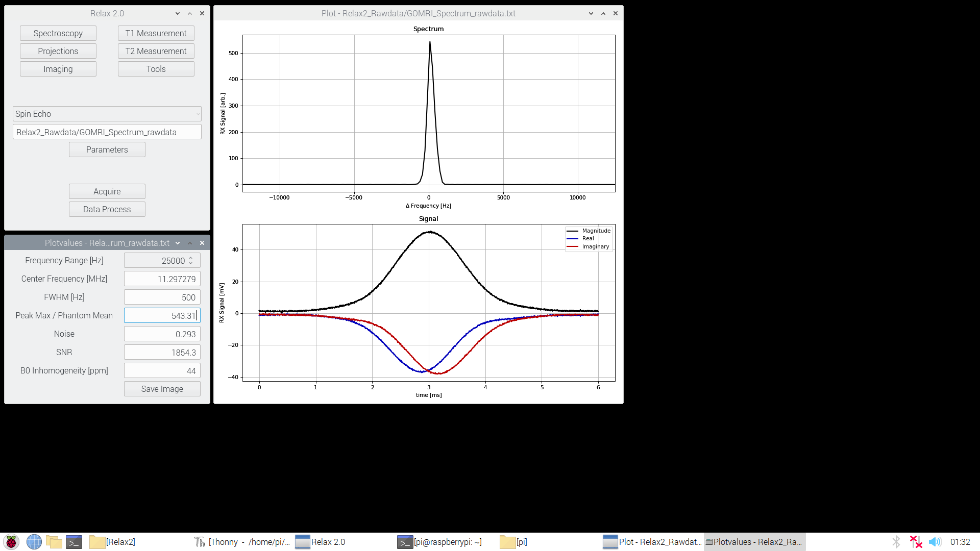The height and width of the screenshot is (551, 980).
Task: Toggle mute using the speaker tray icon
Action: point(935,542)
